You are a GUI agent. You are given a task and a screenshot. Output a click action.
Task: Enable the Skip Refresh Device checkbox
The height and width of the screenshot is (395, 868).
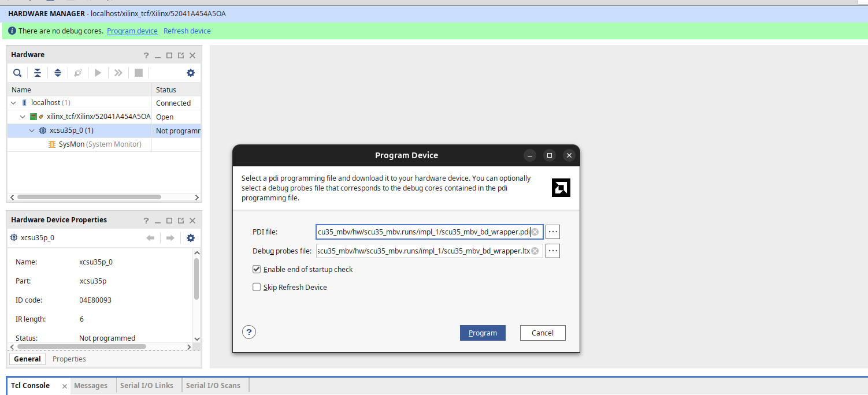coord(257,288)
